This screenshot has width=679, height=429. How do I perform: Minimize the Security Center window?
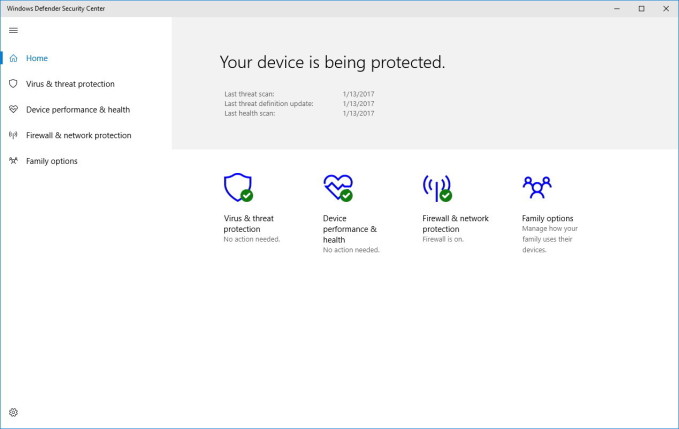pos(617,8)
